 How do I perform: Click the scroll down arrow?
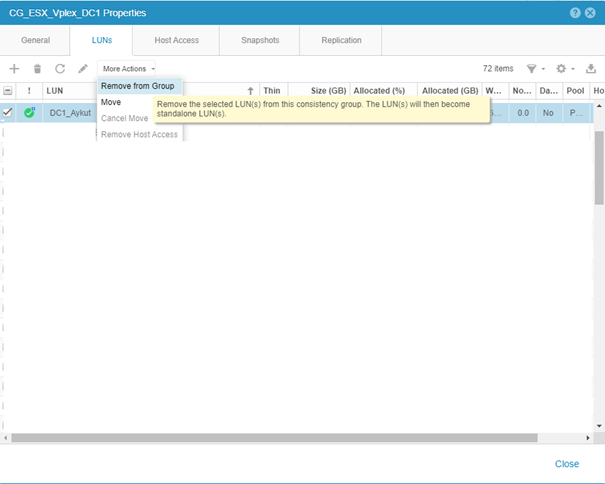599,426
